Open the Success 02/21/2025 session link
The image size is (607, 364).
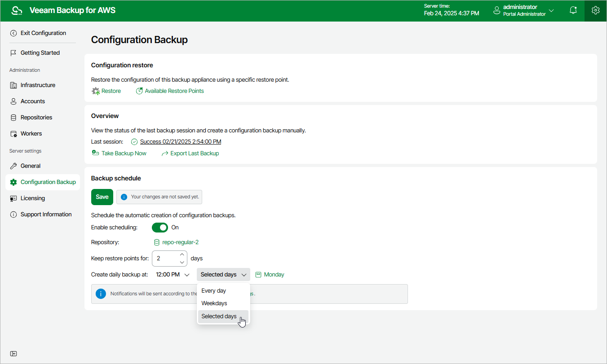click(x=181, y=142)
